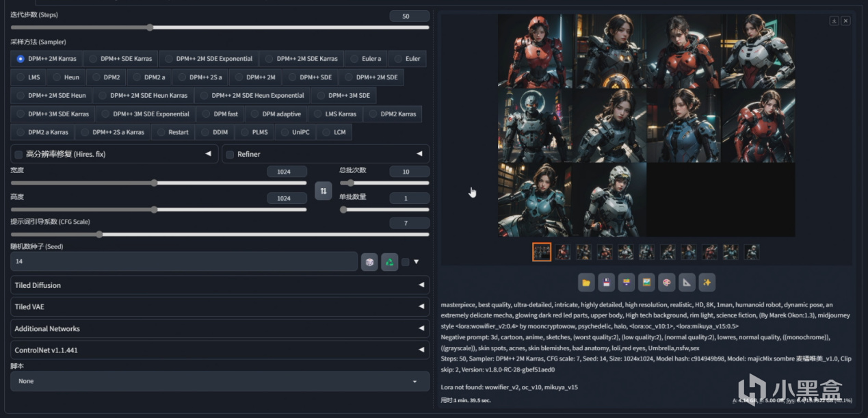Click the steps number field showing 50

[409, 16]
